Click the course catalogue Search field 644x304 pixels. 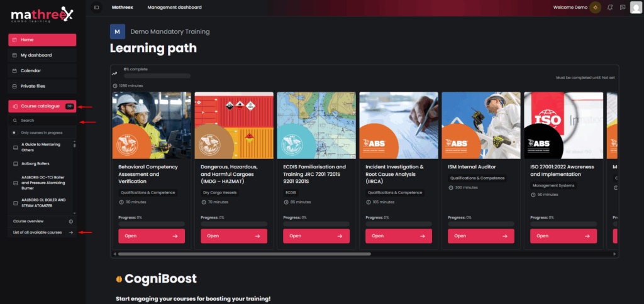[x=43, y=121]
